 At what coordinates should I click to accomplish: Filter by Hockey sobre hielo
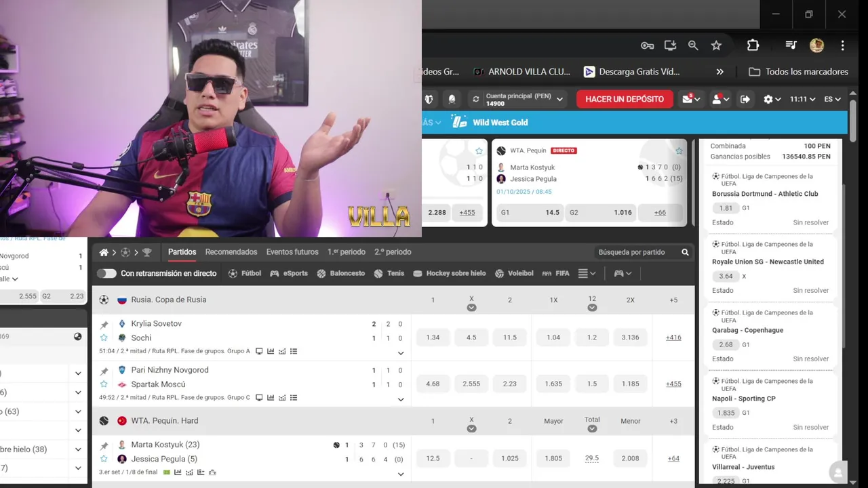pyautogui.click(x=449, y=273)
